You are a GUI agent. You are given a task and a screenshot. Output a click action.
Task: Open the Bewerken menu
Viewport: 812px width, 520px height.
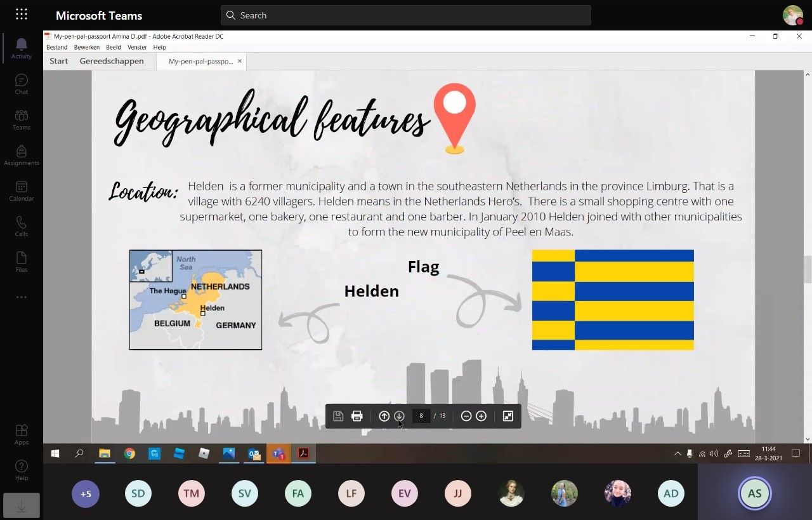tap(86, 47)
